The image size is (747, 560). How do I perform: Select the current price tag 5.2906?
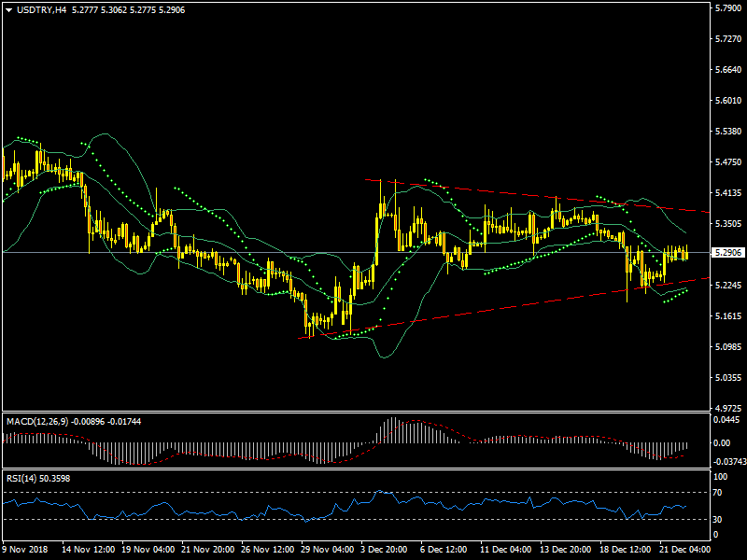[726, 252]
